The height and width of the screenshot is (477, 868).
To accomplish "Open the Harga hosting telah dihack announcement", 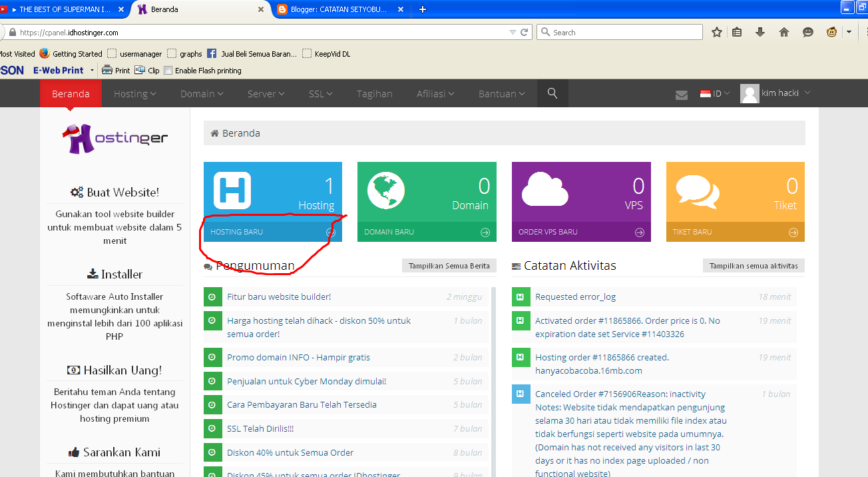I will pyautogui.click(x=319, y=327).
